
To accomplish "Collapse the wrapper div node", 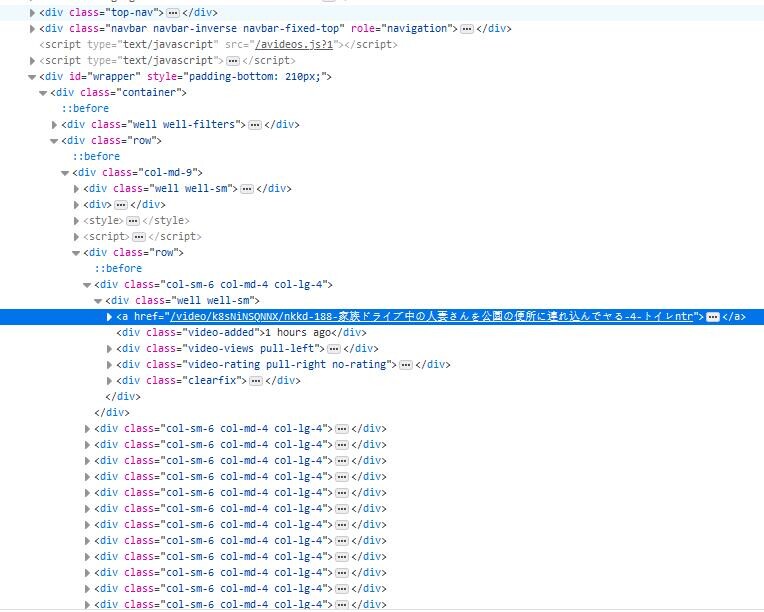I will pyautogui.click(x=33, y=76).
